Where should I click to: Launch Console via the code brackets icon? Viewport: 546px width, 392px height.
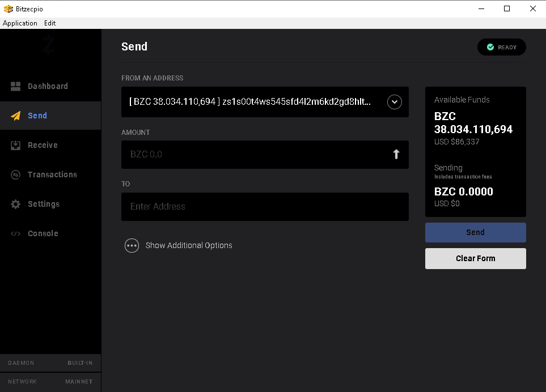click(x=15, y=233)
